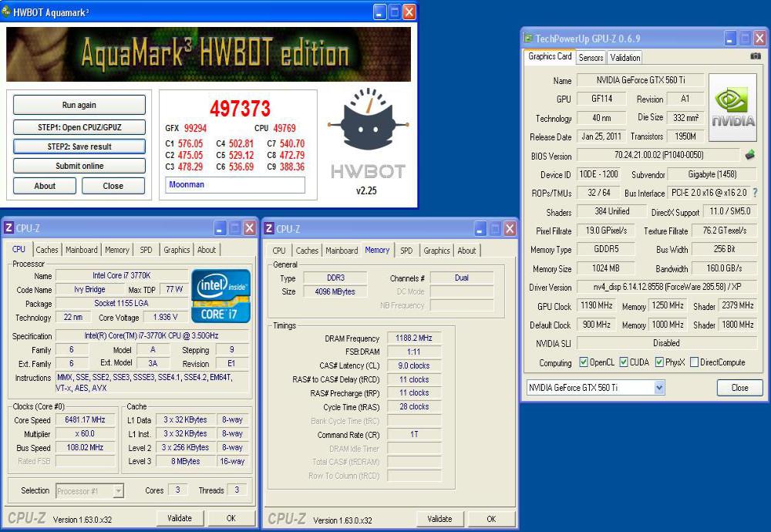This screenshot has width=771, height=532.
Task: Click the Core Voltage value 1.936 V
Action: (x=165, y=317)
